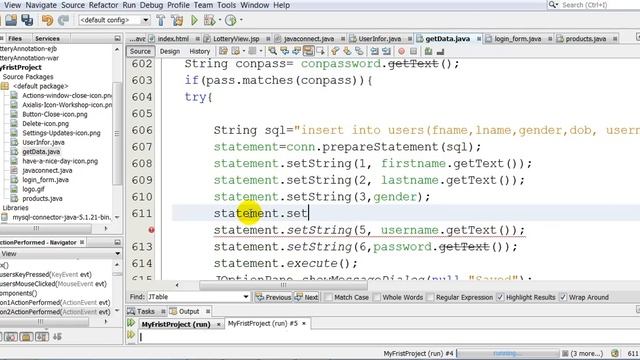Click the Previous find button
The height and width of the screenshot is (360, 640).
[x=273, y=297]
